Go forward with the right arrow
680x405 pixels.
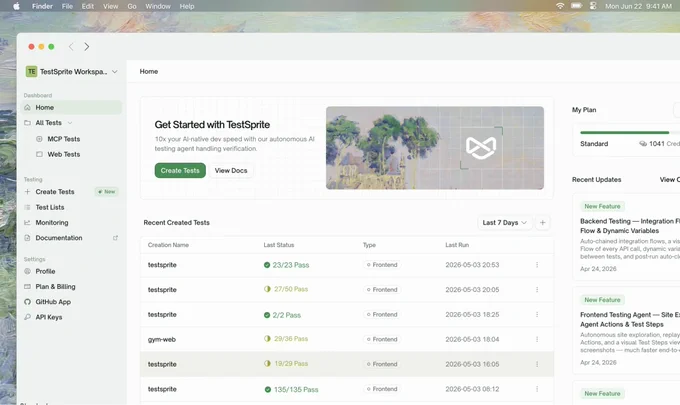point(87,46)
